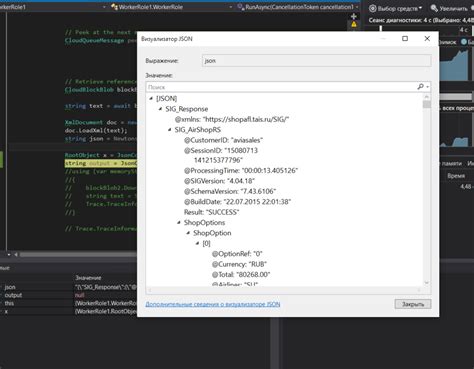Viewport: 474px width, 369px height.
Task: Select the Result "SUCCESS" row
Action: [x=212, y=212]
